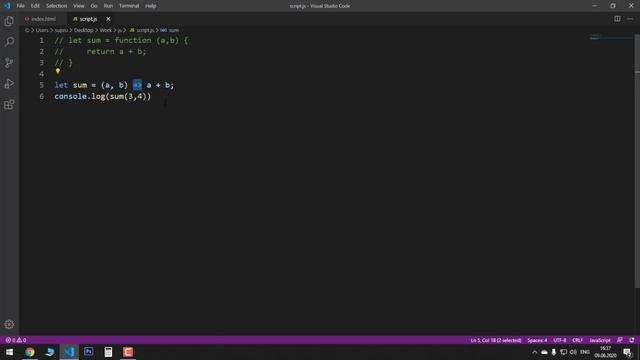Screen dimensions: 640x360
Task: Open the Go menu
Action: tap(94, 6)
